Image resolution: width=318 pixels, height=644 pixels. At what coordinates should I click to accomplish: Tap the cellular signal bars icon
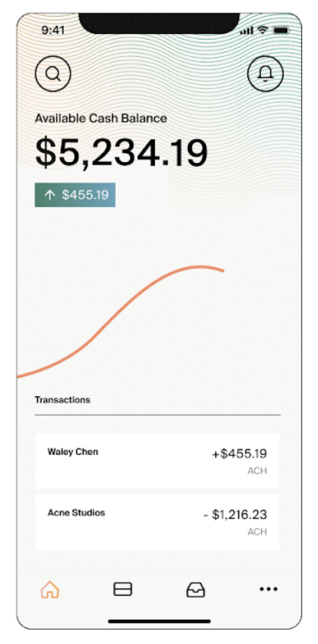[x=247, y=31]
